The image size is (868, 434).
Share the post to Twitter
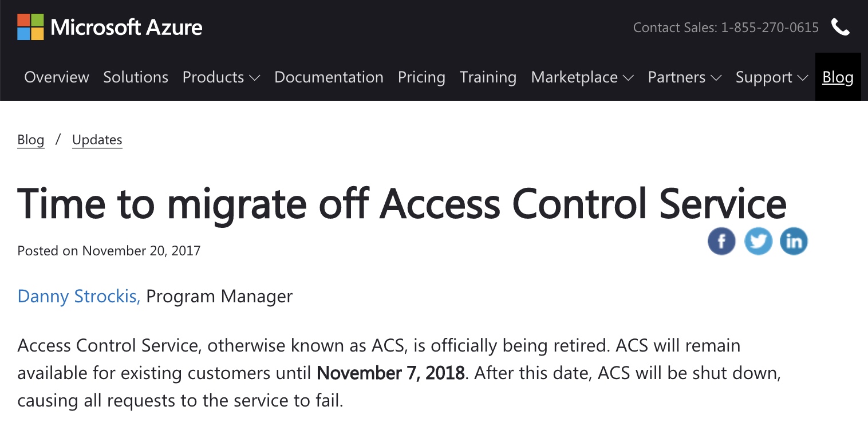point(758,241)
